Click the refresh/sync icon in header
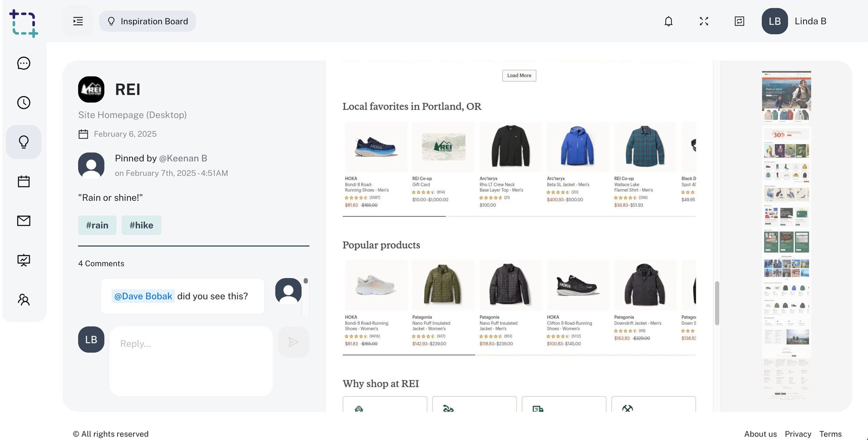The image size is (868, 440). coord(739,21)
